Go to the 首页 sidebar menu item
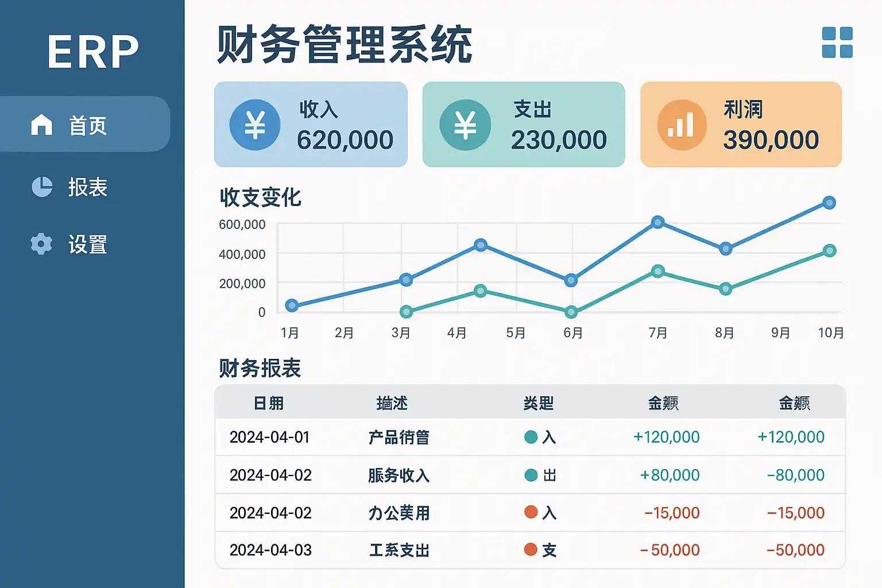Image resolution: width=882 pixels, height=588 pixels. tap(85, 124)
